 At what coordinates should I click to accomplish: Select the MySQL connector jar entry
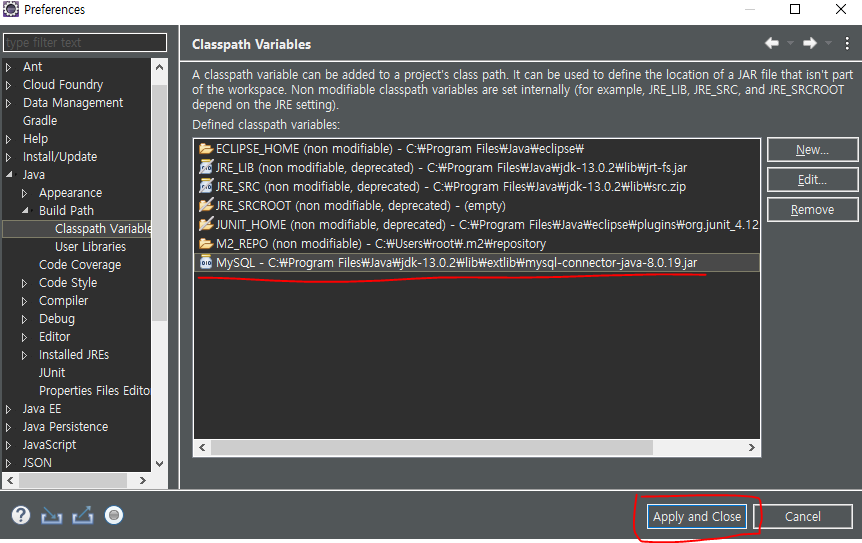477,263
